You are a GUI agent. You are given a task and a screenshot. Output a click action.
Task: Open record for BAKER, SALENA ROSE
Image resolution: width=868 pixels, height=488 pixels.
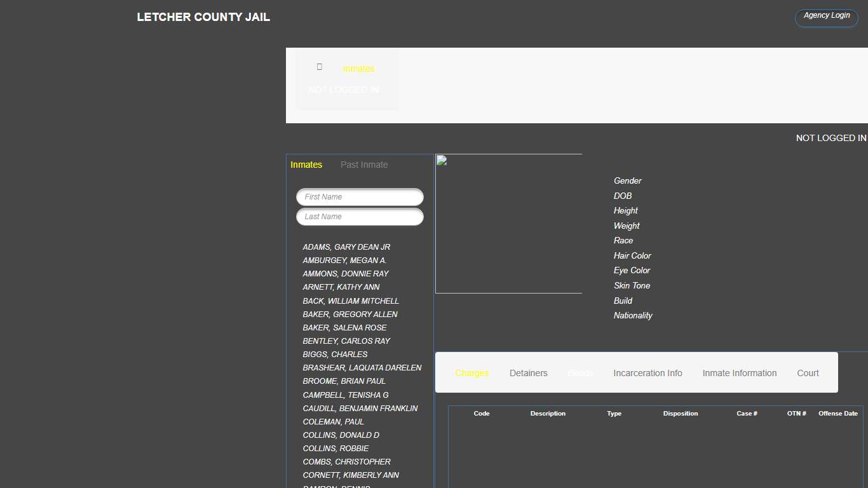click(x=344, y=327)
